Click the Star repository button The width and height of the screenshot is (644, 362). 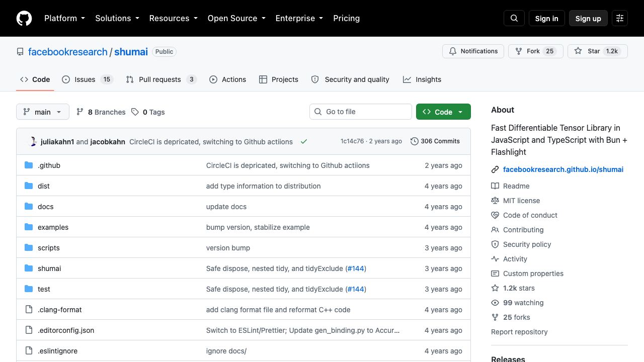(598, 51)
